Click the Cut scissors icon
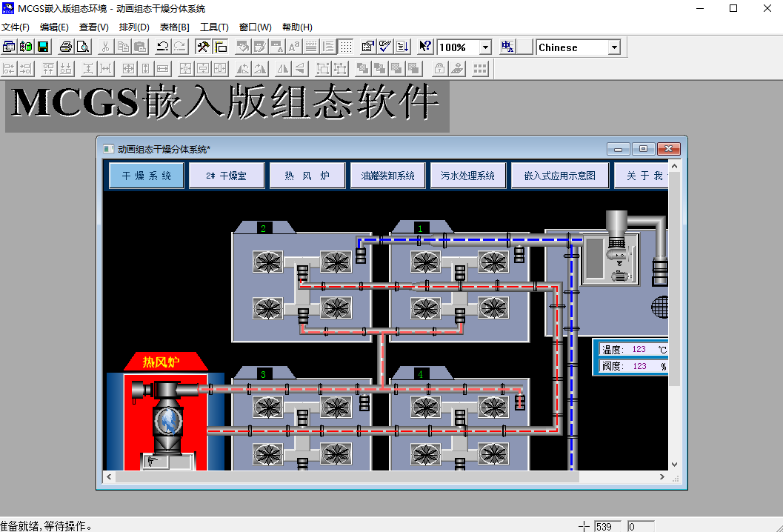 click(105, 47)
